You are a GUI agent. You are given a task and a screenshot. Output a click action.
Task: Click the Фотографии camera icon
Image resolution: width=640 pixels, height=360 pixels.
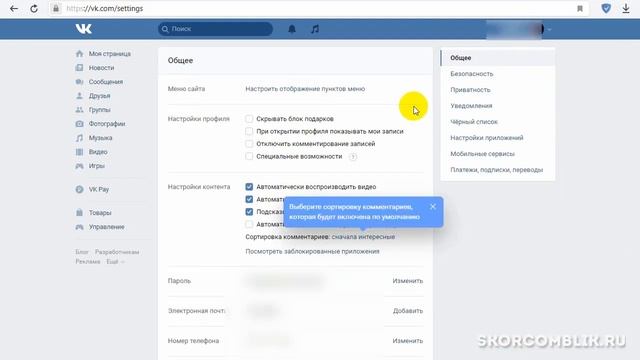80,124
